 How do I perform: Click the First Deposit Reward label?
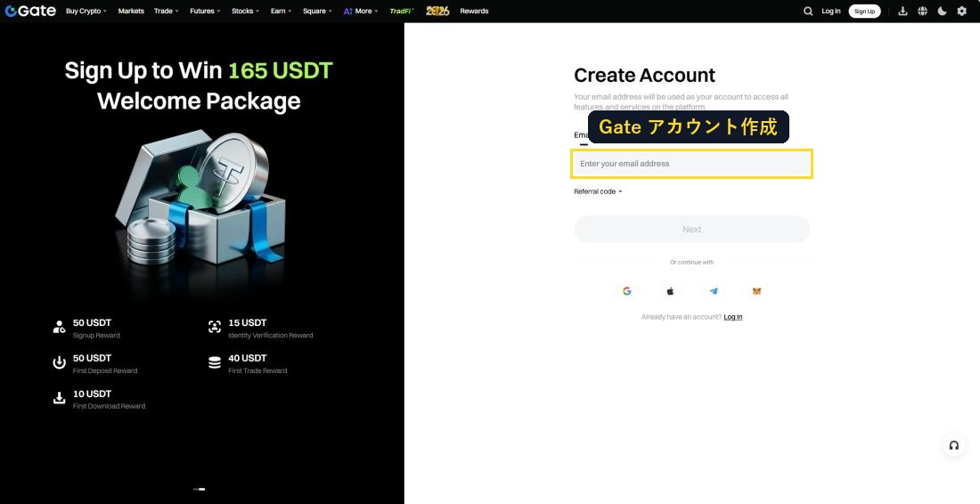[105, 371]
